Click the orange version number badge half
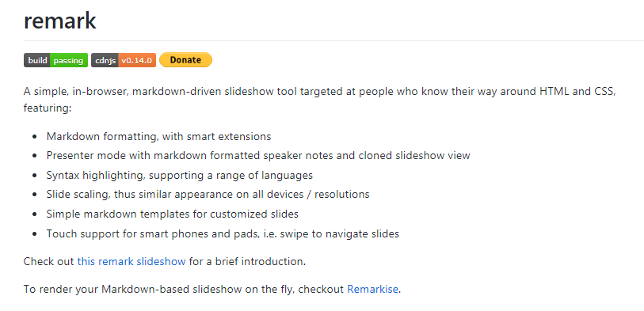The width and height of the screenshot is (644, 311). [x=137, y=60]
